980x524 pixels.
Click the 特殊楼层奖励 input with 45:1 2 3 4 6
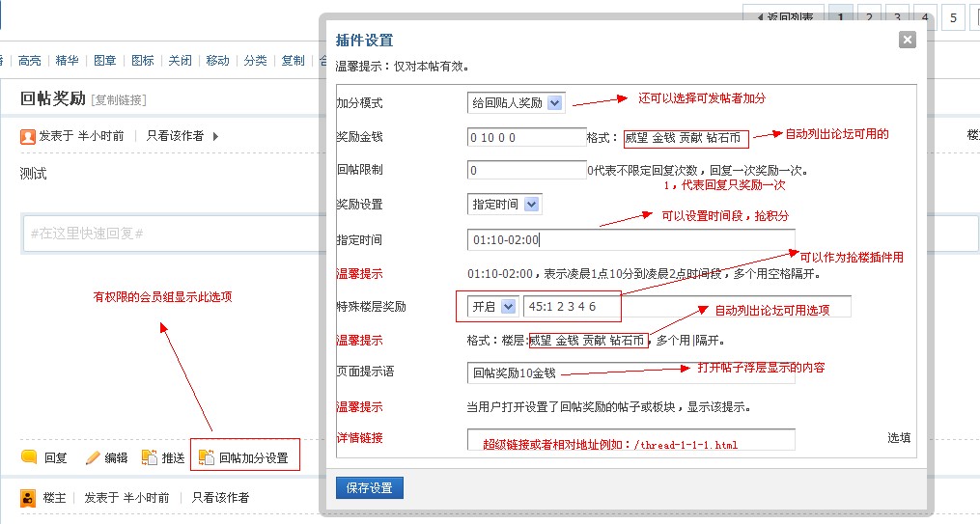686,307
